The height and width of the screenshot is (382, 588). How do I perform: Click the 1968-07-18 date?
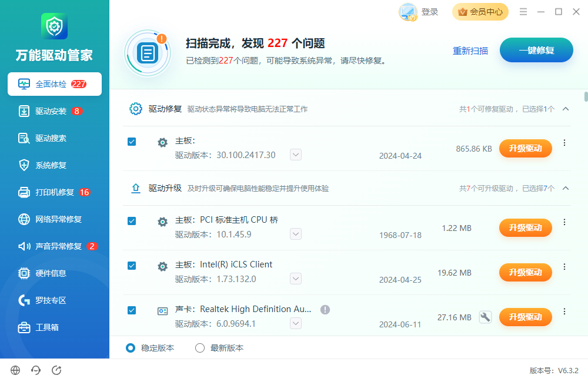pos(400,236)
